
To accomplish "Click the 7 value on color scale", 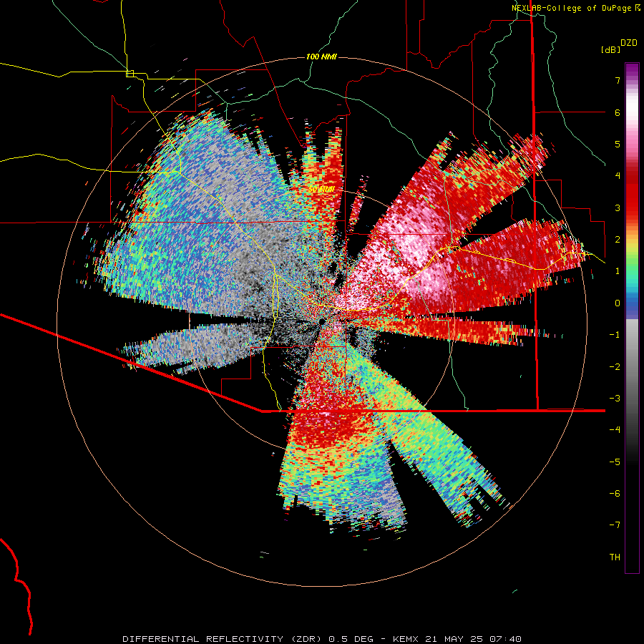I will point(618,80).
